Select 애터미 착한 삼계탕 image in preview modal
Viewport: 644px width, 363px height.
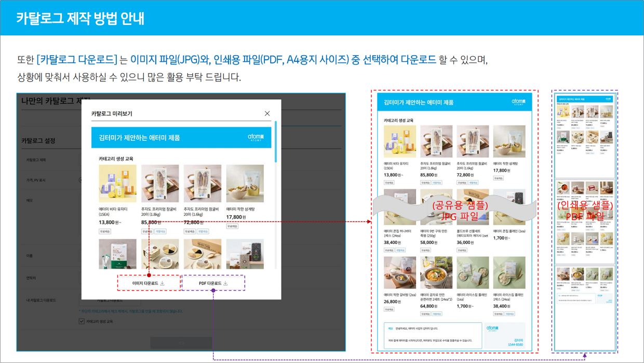coord(245,184)
